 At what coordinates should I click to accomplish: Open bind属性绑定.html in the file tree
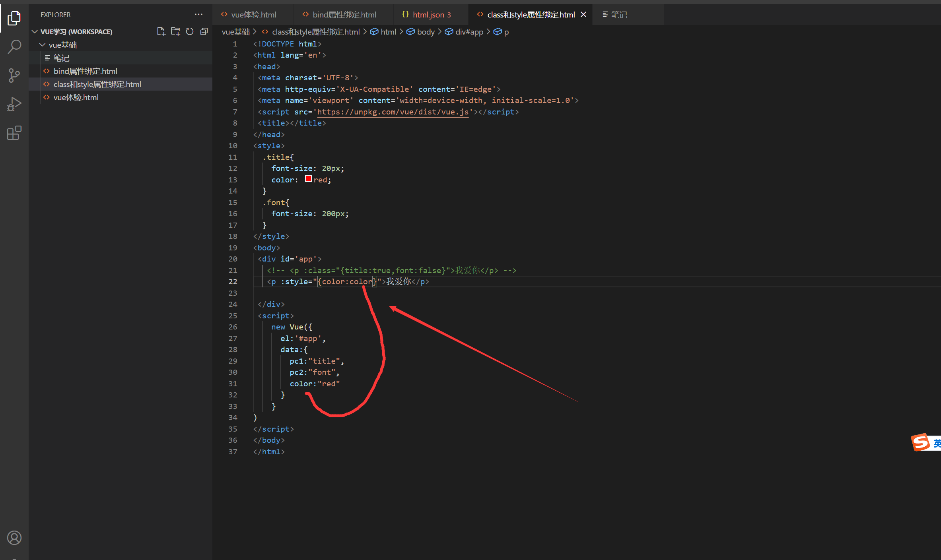pos(85,71)
